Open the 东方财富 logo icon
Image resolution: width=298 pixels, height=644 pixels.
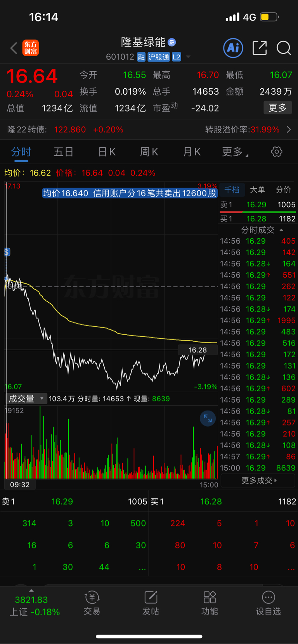pos(31,48)
